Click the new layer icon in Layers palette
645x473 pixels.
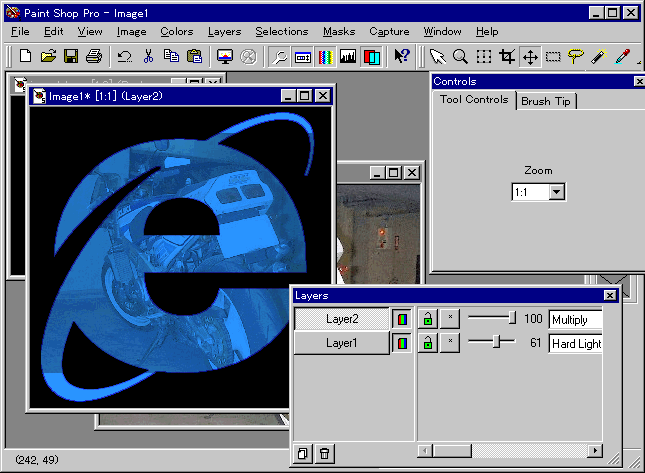pyautogui.click(x=303, y=454)
